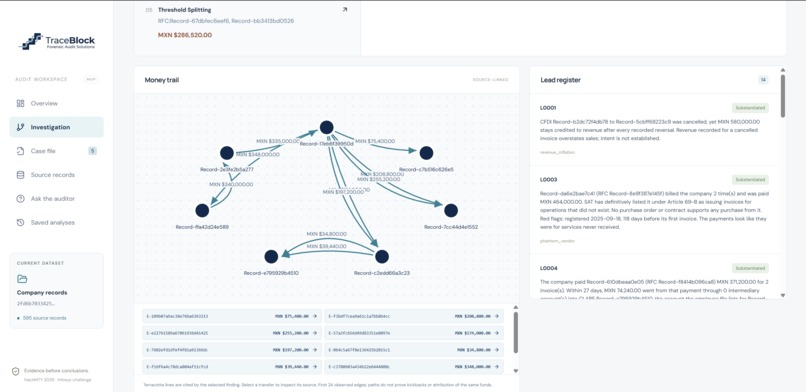Click the 595 source records text
The width and height of the screenshot is (806, 392).
44,318
